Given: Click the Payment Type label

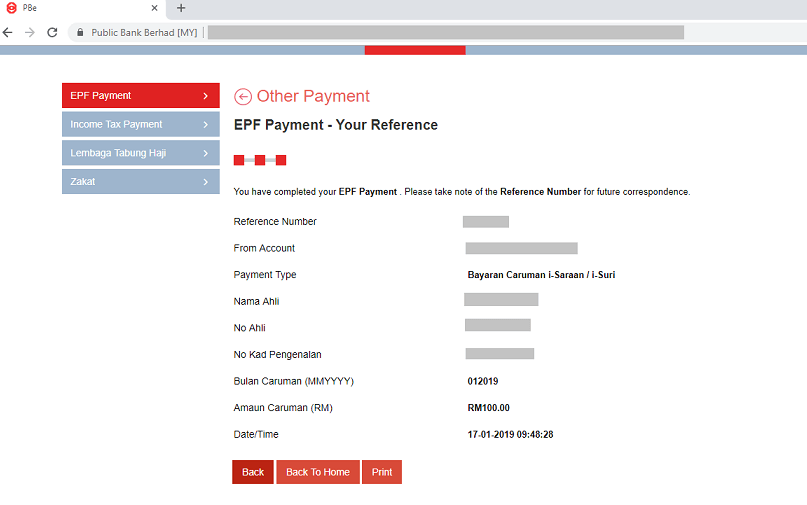Looking at the screenshot, I should click(265, 275).
